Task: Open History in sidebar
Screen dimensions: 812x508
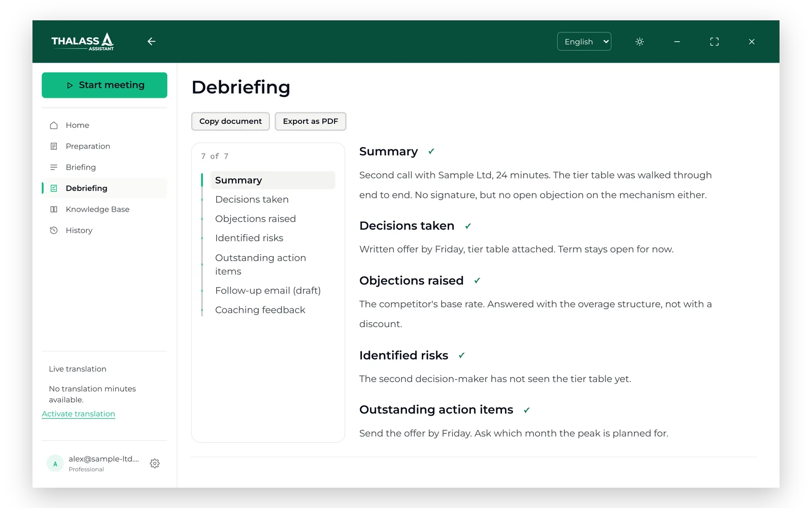Action: click(105, 230)
